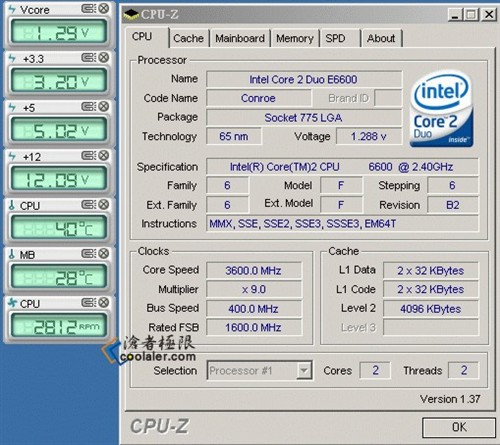Image resolution: width=500 pixels, height=445 pixels.
Task: Close the CPU fan RPM widget
Action: (x=104, y=303)
